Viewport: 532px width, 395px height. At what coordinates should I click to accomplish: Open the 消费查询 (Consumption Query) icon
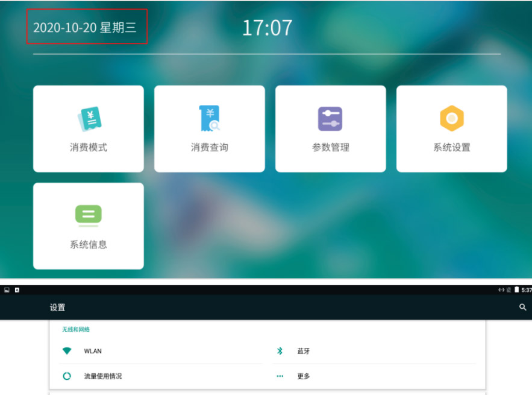pyautogui.click(x=209, y=118)
